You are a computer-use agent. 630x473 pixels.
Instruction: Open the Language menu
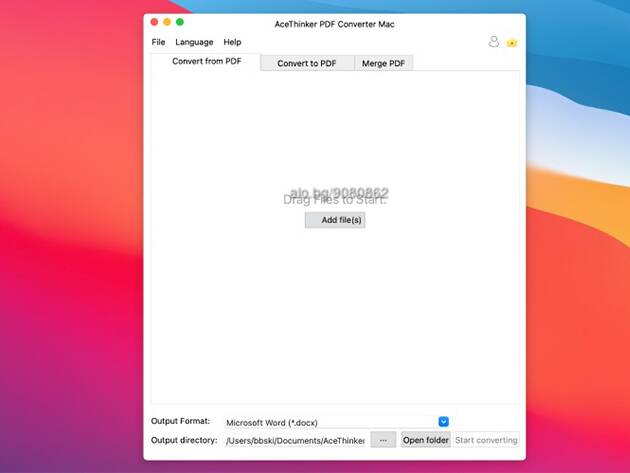194,42
